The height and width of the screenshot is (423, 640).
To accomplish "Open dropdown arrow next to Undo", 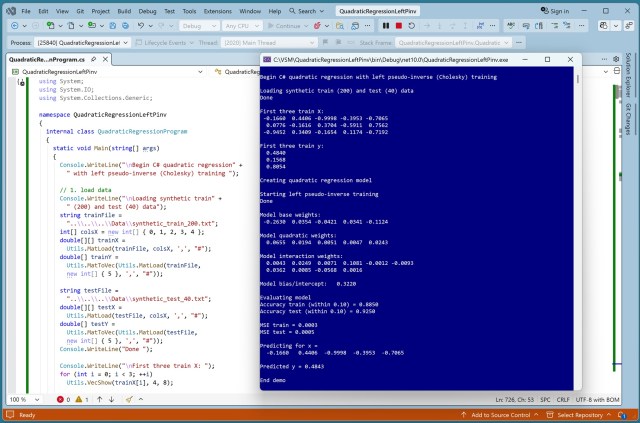I will point(150,26).
